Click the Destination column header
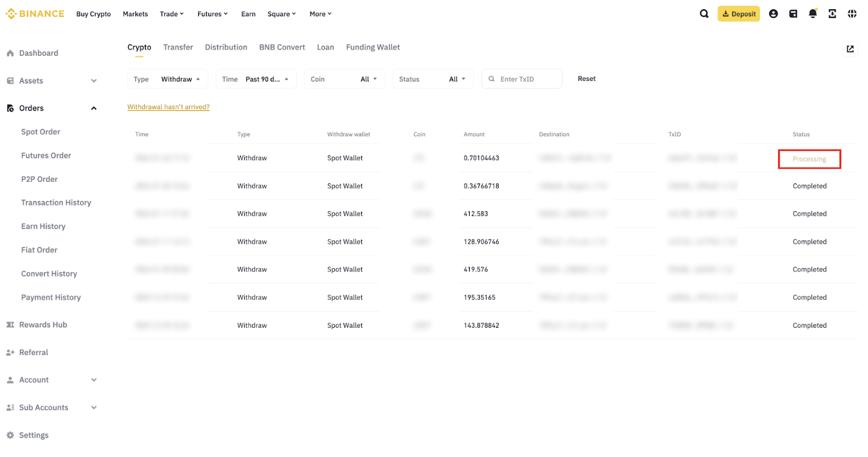This screenshot has height=457, width=868. point(554,135)
